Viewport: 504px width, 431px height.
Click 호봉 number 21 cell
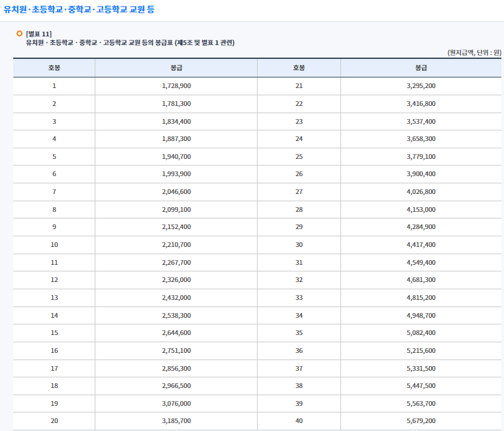299,86
